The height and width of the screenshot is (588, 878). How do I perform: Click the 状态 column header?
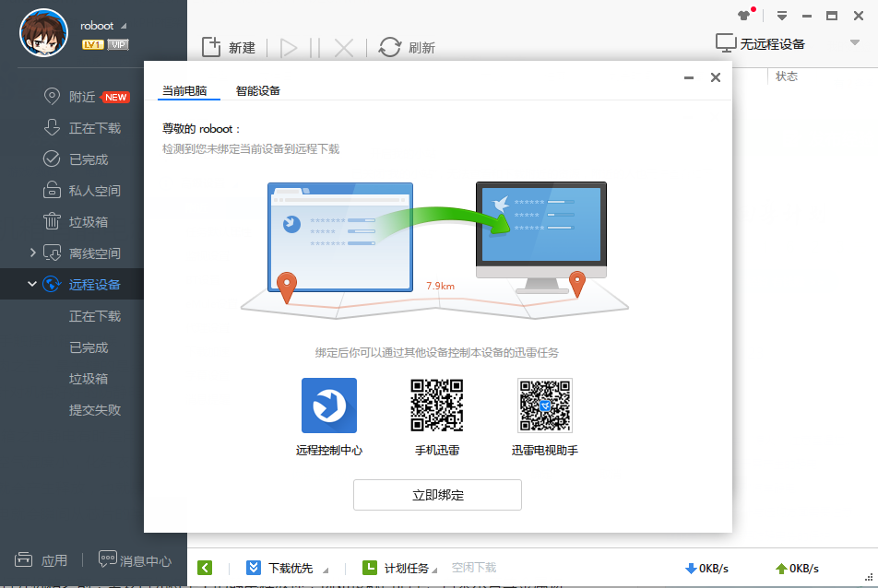pos(786,76)
